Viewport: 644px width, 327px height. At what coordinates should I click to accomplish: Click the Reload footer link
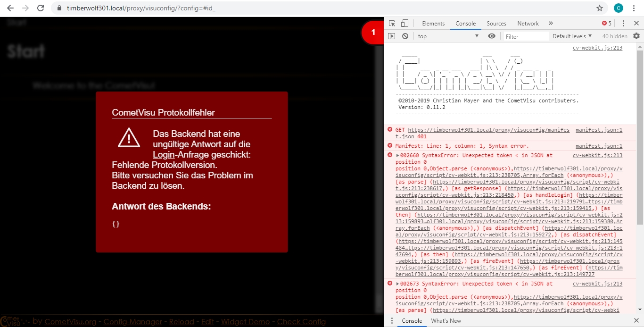coord(182,322)
